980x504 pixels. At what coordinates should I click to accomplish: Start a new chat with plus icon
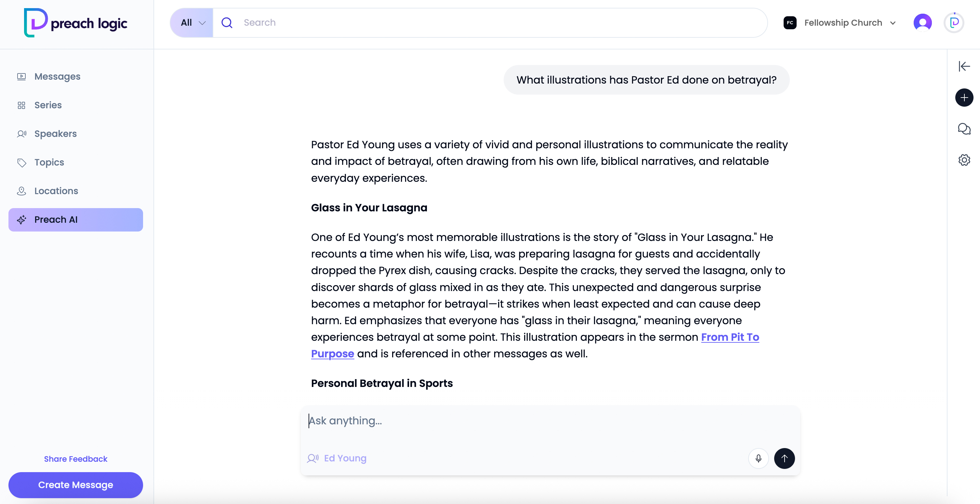click(964, 98)
